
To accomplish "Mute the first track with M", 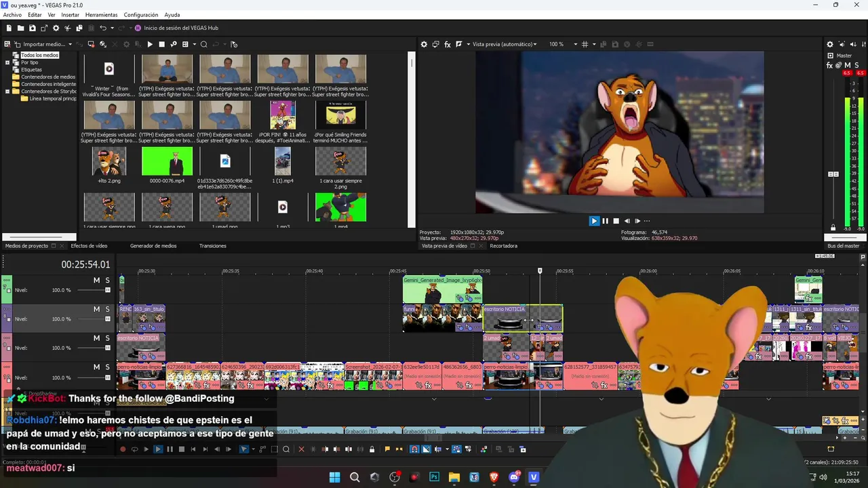I will (x=96, y=280).
